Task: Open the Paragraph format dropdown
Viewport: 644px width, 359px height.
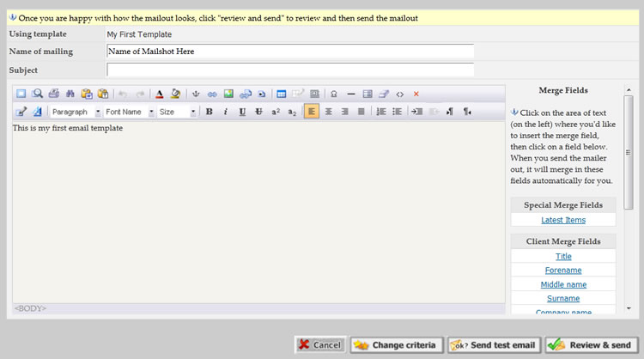Action: [76, 112]
